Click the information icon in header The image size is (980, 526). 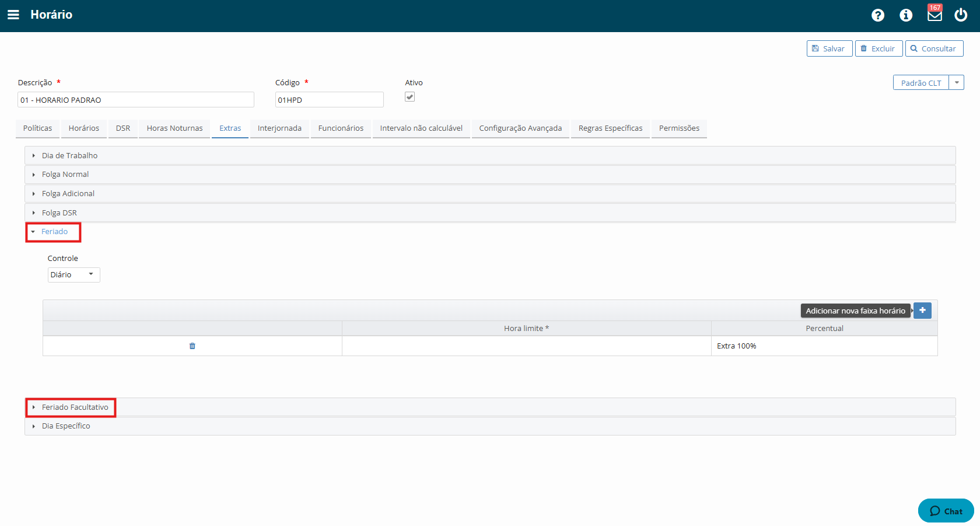pos(906,15)
